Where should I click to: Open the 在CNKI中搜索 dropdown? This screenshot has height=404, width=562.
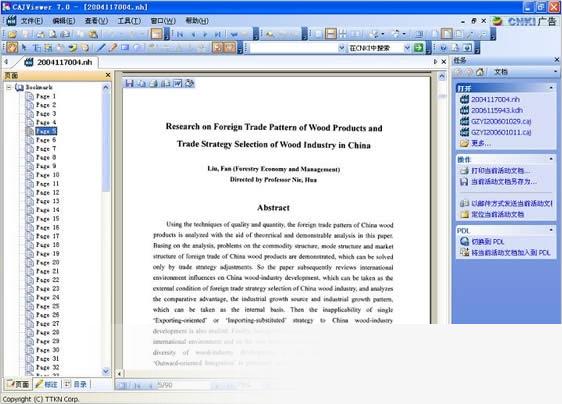click(407, 48)
